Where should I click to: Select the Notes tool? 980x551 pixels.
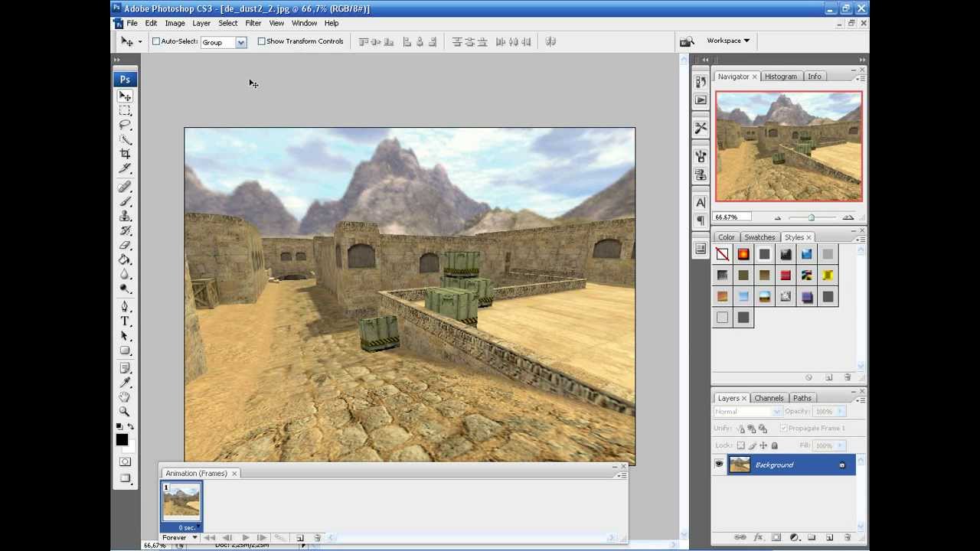click(x=125, y=368)
